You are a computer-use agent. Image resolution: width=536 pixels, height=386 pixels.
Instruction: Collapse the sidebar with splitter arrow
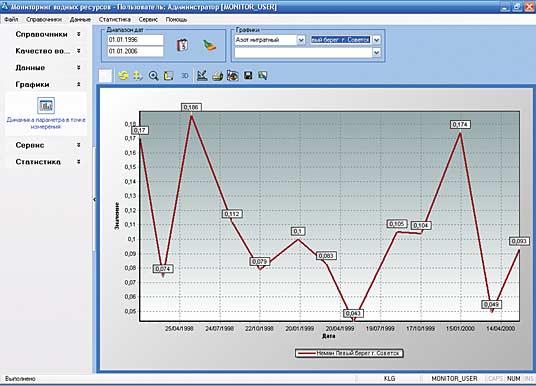point(94,199)
